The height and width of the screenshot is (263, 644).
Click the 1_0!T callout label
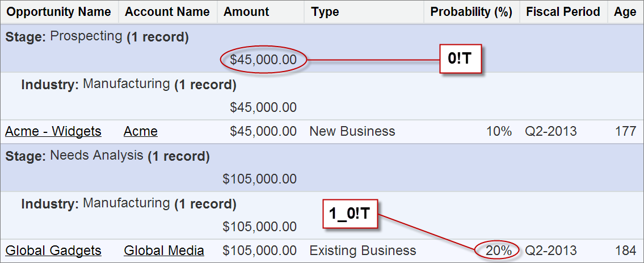coord(350,213)
